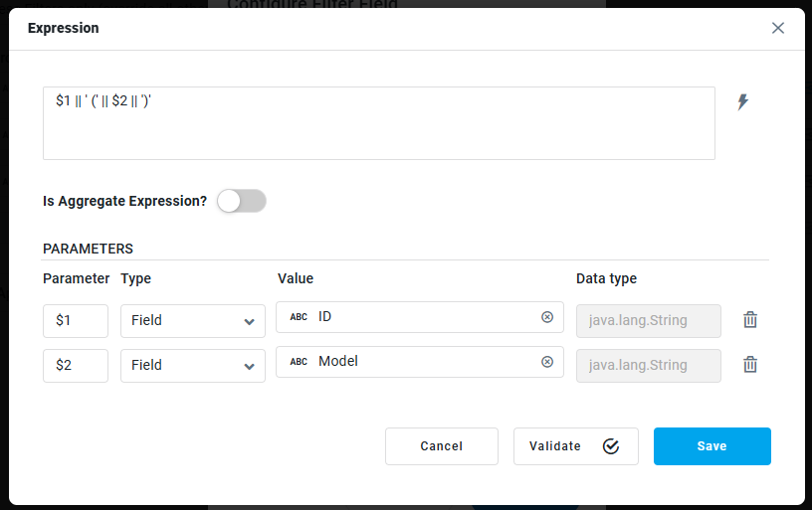Click the ID value field
The width and height of the screenshot is (812, 510).
click(x=428, y=317)
